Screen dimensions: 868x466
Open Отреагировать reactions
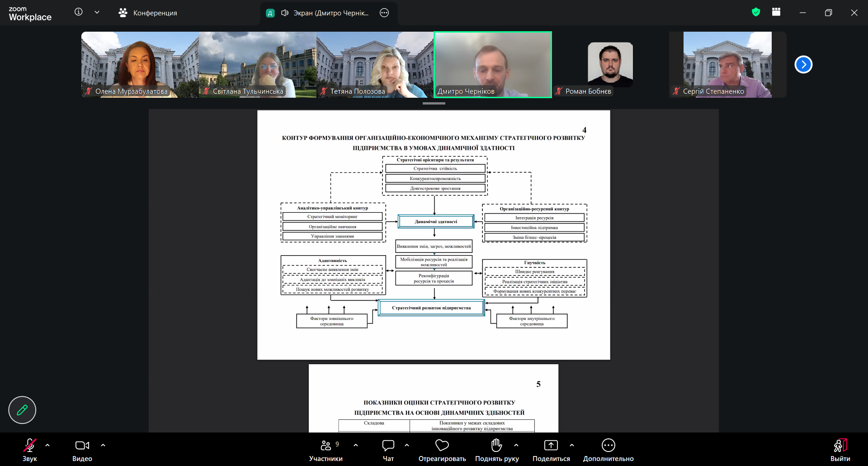click(442, 450)
